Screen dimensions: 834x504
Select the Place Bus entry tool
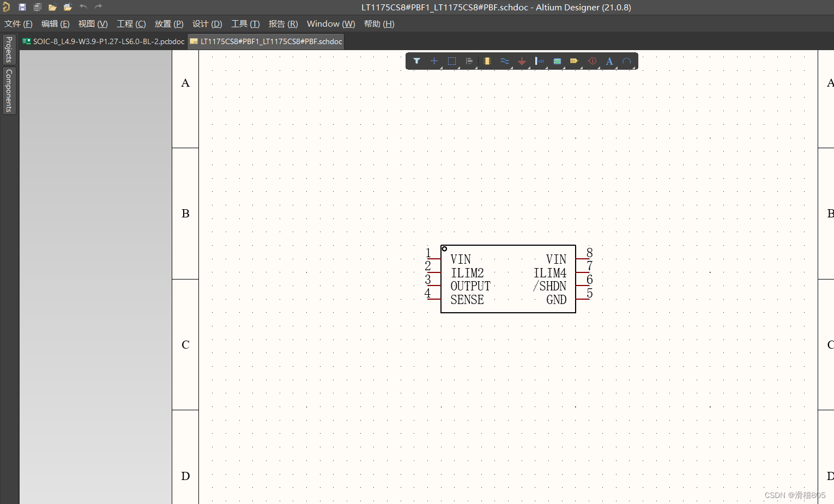pos(540,61)
